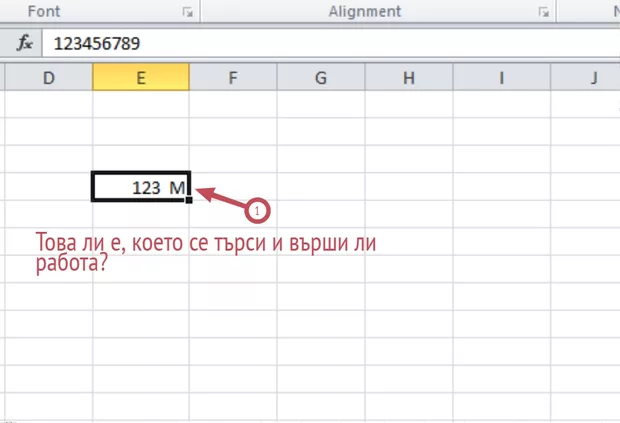
Task: Click the Font group label
Action: point(43,11)
